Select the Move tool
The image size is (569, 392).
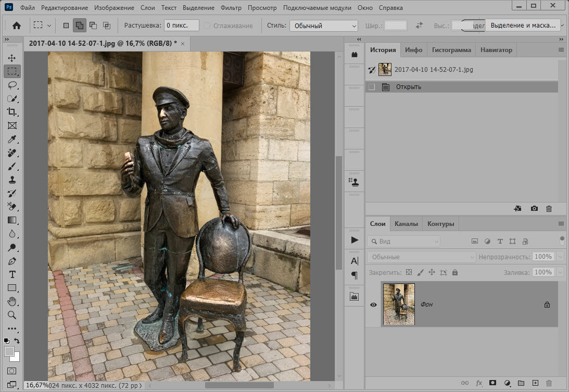click(11, 58)
